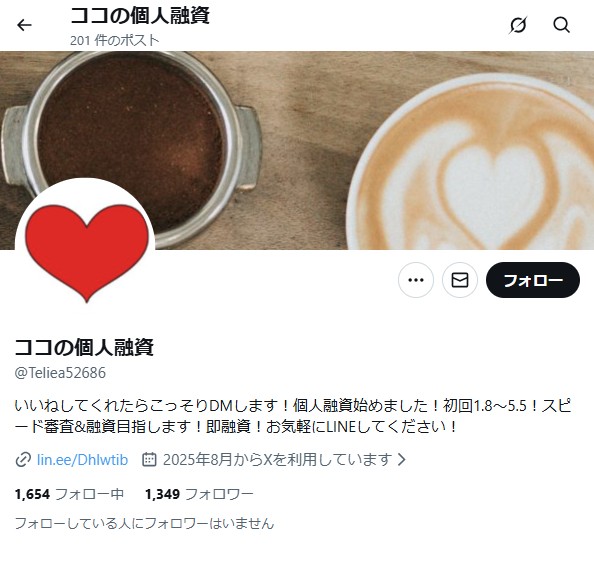View the 1,654 フォロー中 following list
Image resolution: width=594 pixels, height=563 pixels.
point(69,494)
